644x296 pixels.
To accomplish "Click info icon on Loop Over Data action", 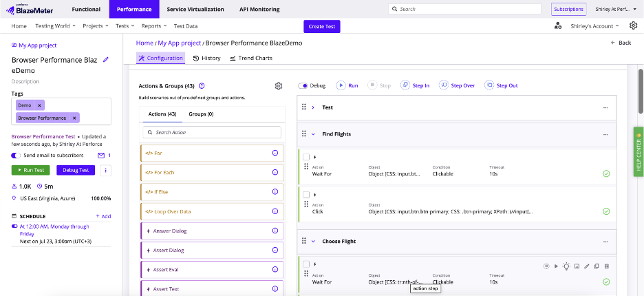I will pos(275,211).
